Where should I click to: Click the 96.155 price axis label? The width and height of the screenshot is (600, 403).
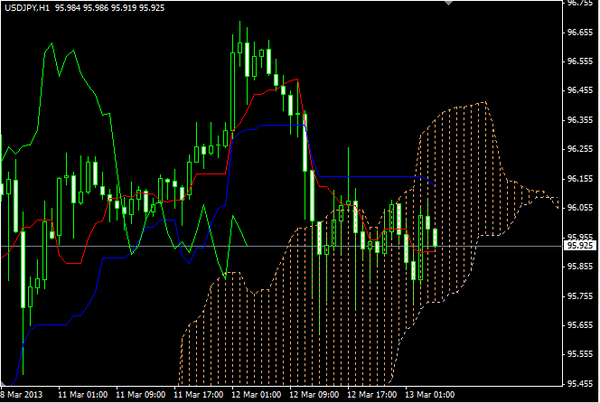point(580,178)
